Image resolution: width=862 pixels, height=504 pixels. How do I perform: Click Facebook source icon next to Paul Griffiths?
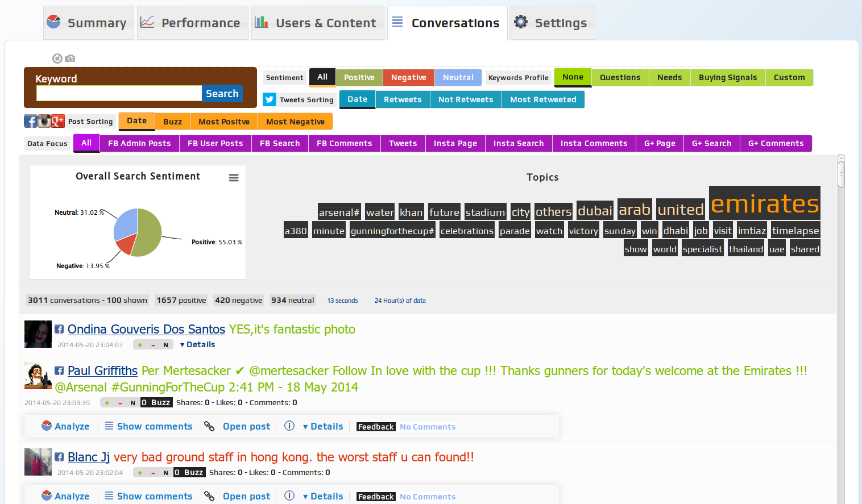pos(59,370)
